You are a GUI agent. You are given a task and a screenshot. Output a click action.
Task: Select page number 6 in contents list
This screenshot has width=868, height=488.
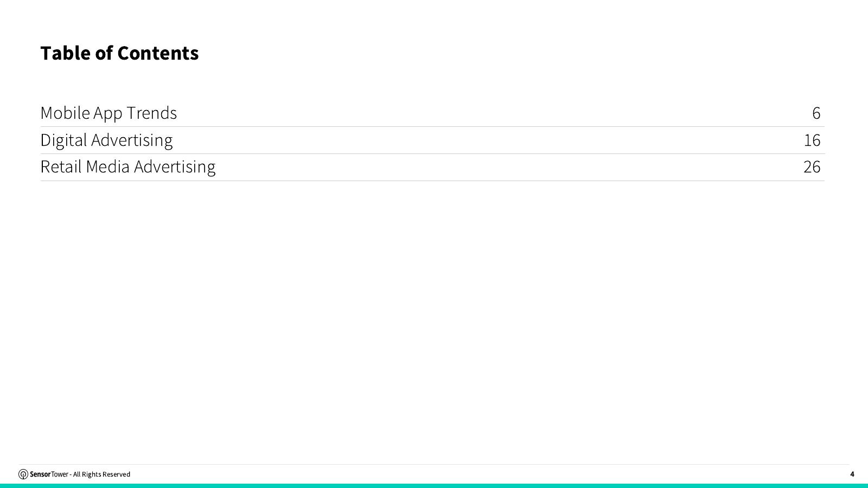pyautogui.click(x=816, y=113)
